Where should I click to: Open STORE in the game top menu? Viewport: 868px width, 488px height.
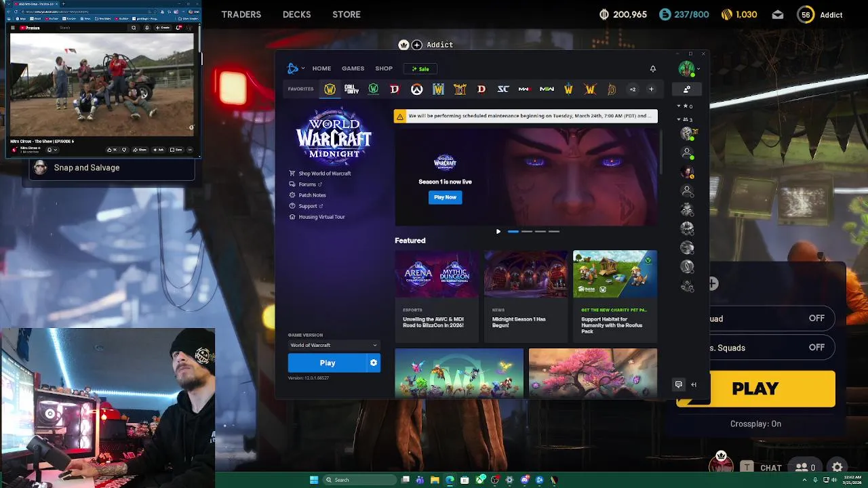pyautogui.click(x=347, y=14)
